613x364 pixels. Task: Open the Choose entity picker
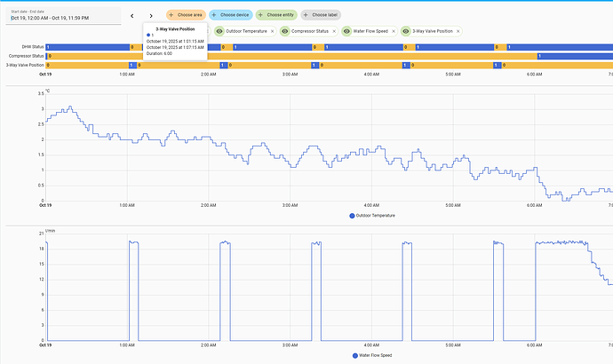pyautogui.click(x=275, y=15)
